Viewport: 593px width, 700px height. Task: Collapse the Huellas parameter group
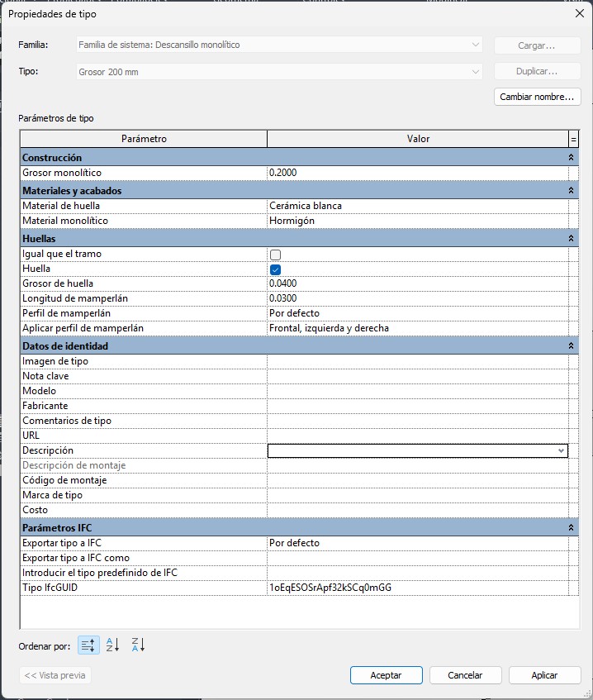coord(570,239)
